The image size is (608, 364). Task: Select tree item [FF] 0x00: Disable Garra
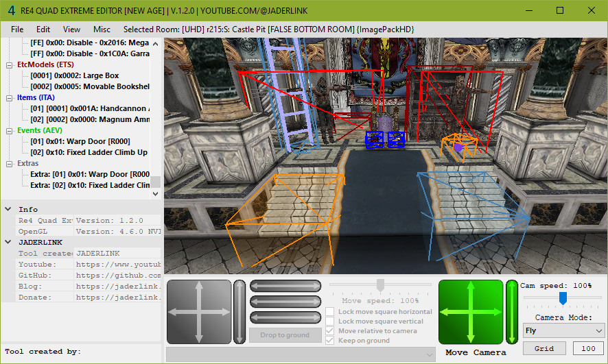click(90, 54)
